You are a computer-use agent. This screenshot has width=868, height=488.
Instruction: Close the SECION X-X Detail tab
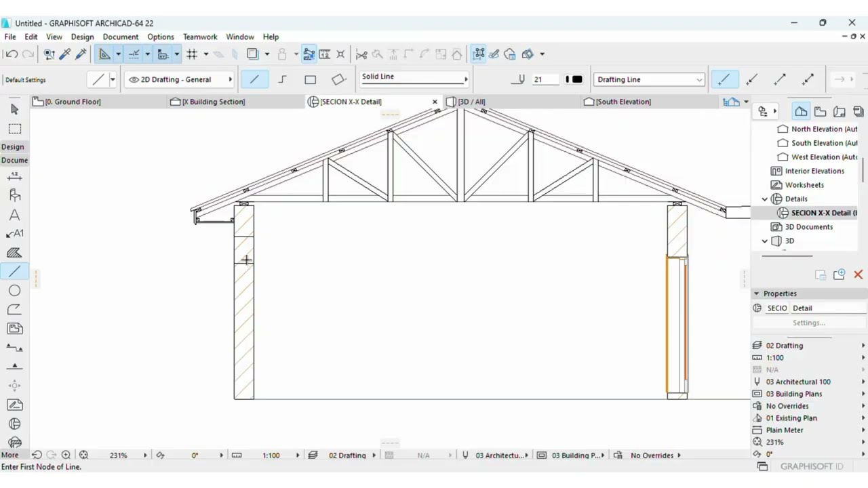coord(435,102)
